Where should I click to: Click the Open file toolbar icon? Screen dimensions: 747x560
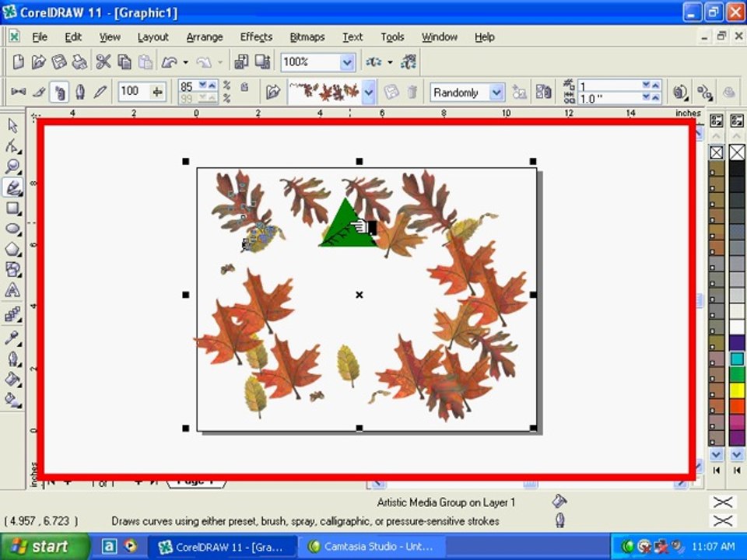38,62
